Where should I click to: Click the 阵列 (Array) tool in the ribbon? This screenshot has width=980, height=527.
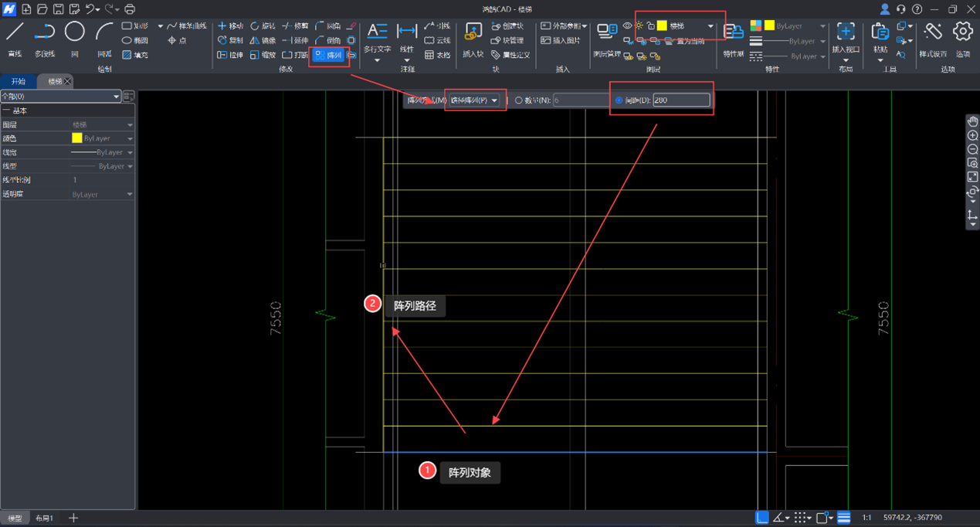[x=328, y=55]
